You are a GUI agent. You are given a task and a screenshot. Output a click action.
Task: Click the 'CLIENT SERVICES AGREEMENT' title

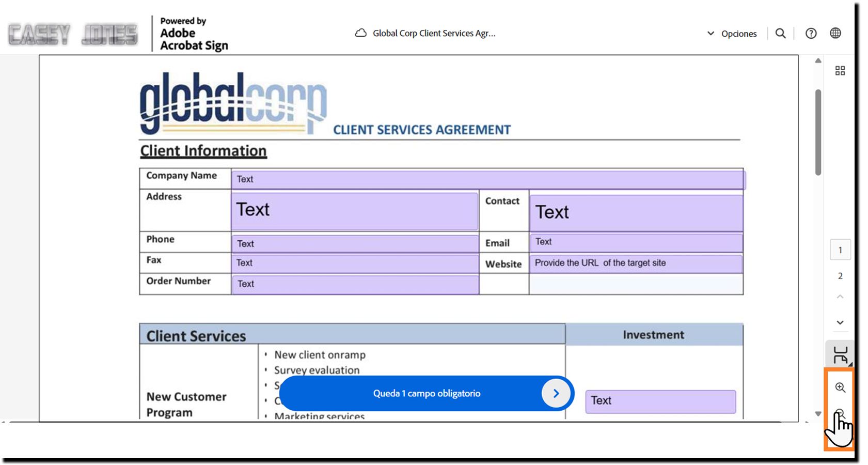(x=422, y=130)
